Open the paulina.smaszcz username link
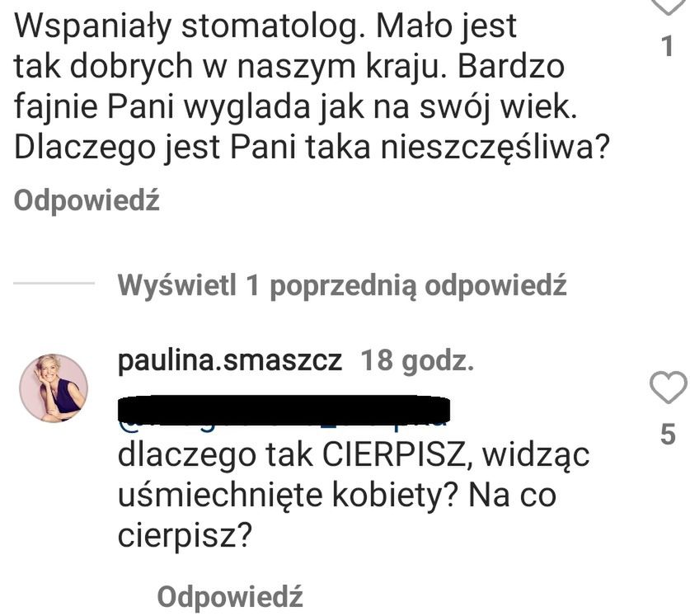Viewport: 690px width, 616px height. click(230, 360)
